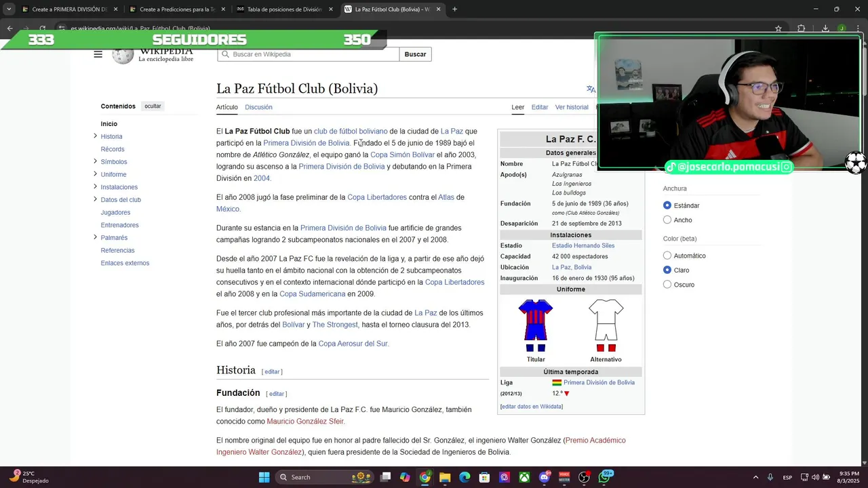Select the Ancho width option

tap(667, 220)
